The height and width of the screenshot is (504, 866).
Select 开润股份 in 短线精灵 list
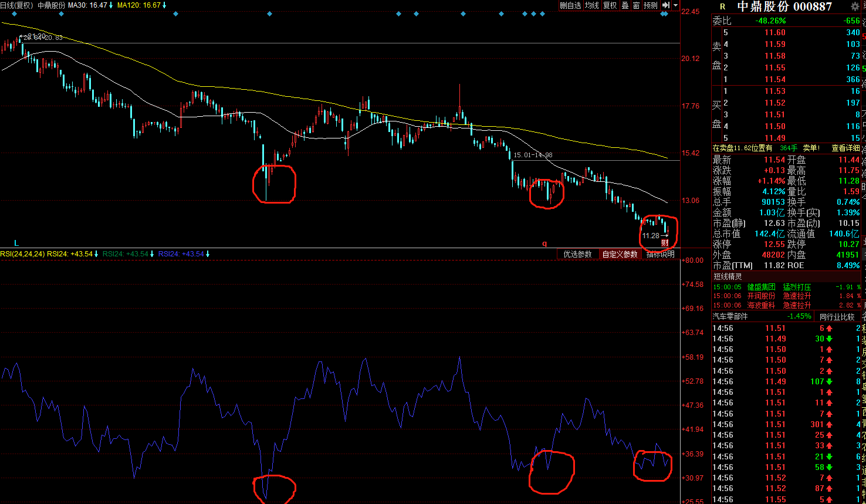pos(761,296)
